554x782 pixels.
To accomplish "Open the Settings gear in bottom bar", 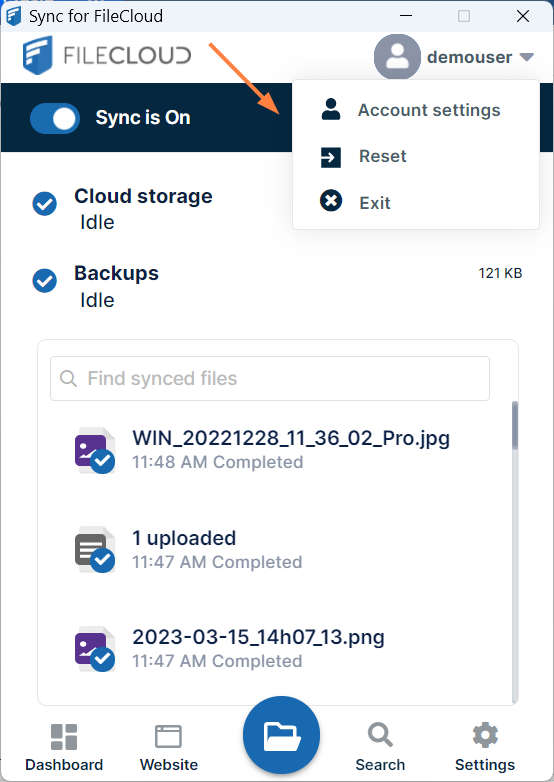I will pyautogui.click(x=485, y=735).
